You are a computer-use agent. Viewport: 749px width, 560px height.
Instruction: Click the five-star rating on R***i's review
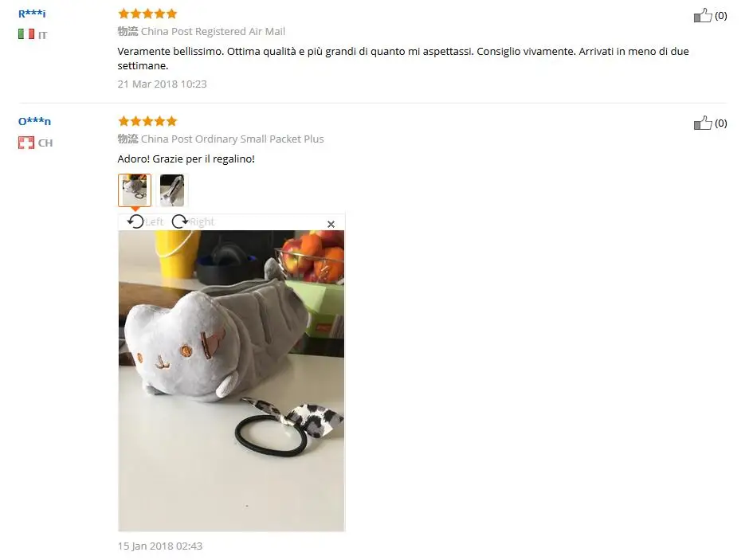[x=147, y=14]
